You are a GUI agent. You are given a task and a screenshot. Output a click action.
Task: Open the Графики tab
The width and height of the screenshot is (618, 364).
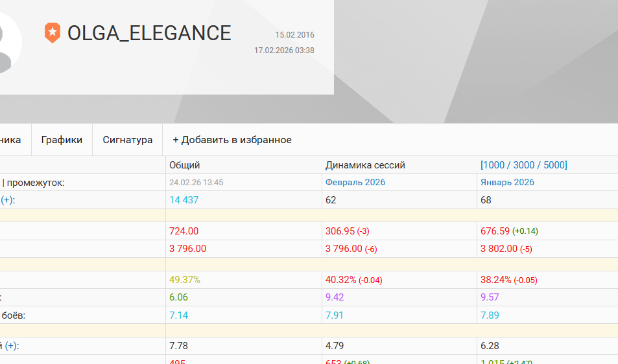[62, 140]
